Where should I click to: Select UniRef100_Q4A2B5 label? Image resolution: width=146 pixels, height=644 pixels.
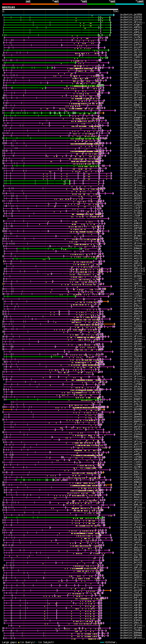pyautogui.click(x=131, y=67)
